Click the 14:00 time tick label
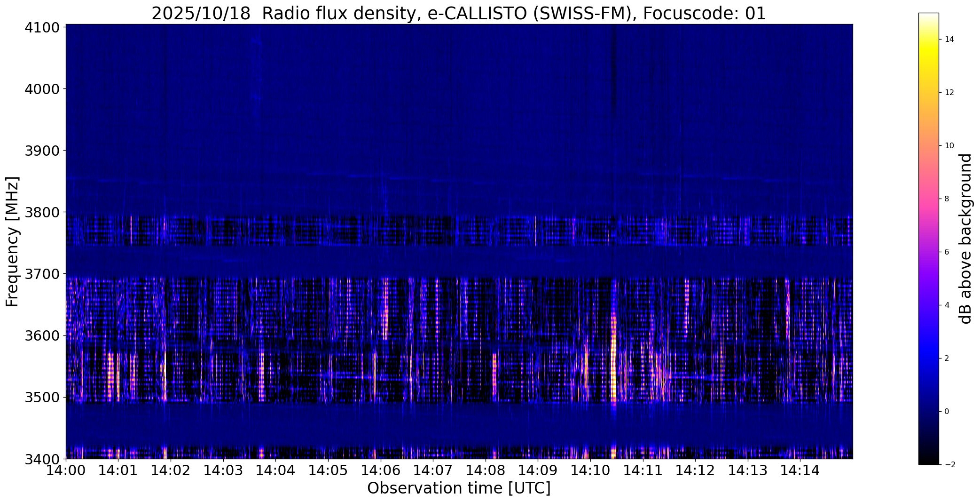This screenshot has height=502, width=980. [66, 470]
